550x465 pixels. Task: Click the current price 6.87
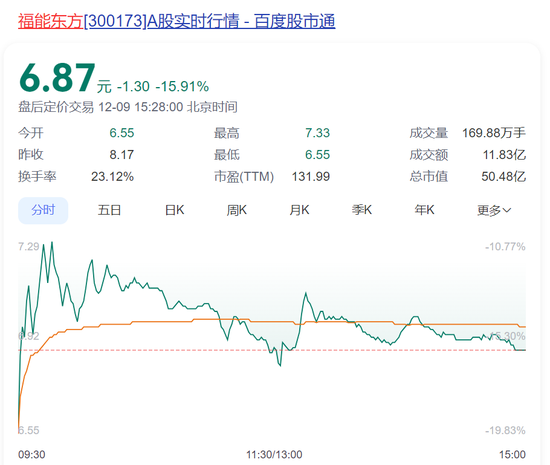(57, 78)
